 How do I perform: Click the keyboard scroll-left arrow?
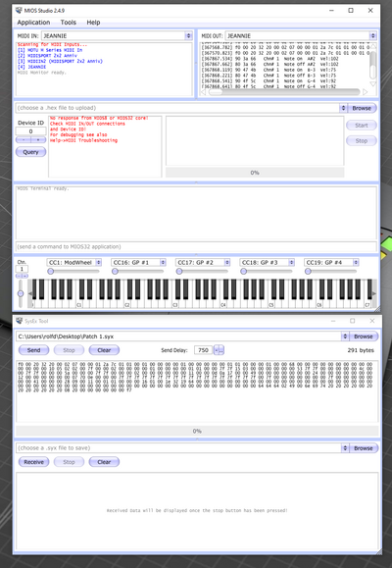tap(30, 293)
